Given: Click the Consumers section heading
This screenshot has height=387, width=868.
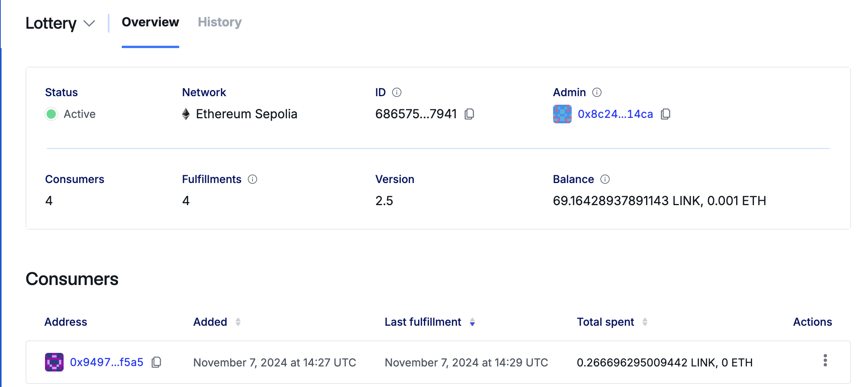Looking at the screenshot, I should click(72, 279).
